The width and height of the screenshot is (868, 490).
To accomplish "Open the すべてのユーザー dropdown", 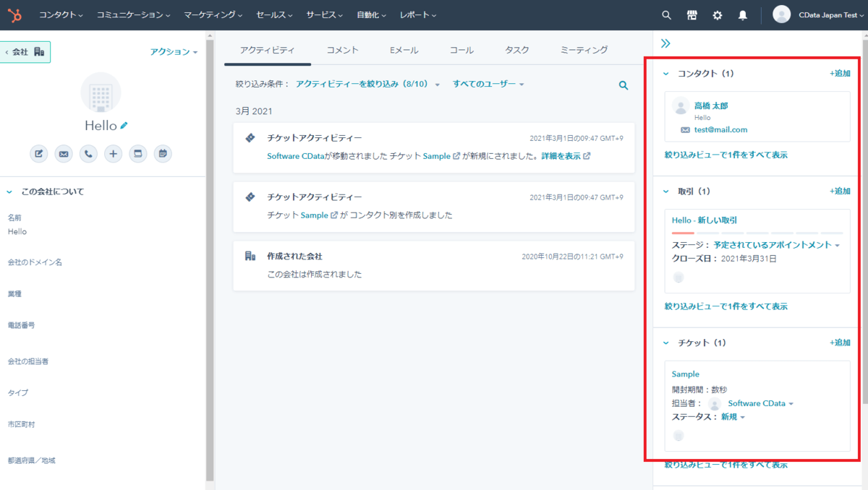I will click(488, 85).
